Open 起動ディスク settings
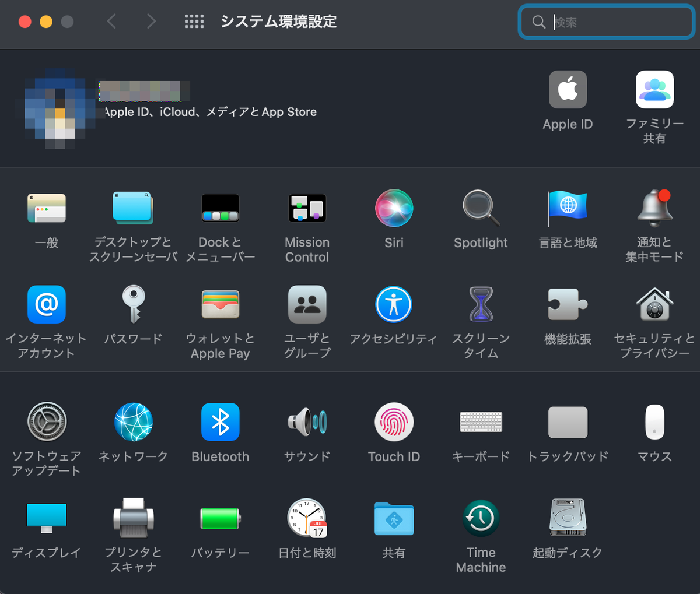 [x=568, y=518]
